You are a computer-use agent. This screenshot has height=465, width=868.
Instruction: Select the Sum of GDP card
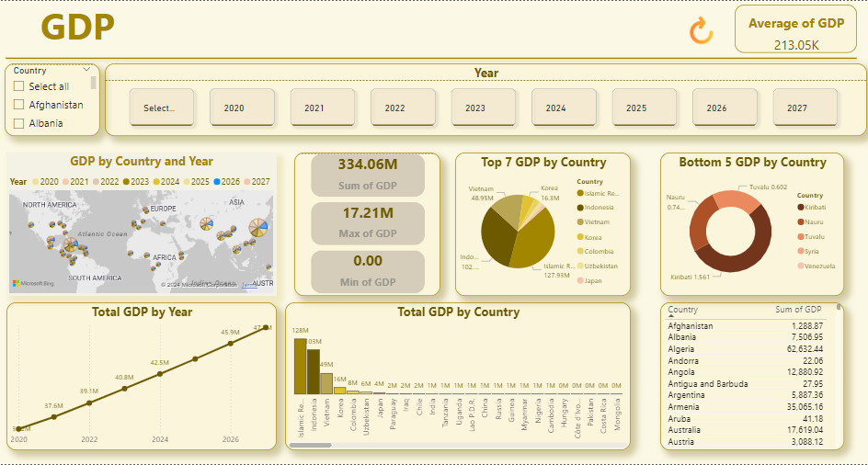click(368, 175)
